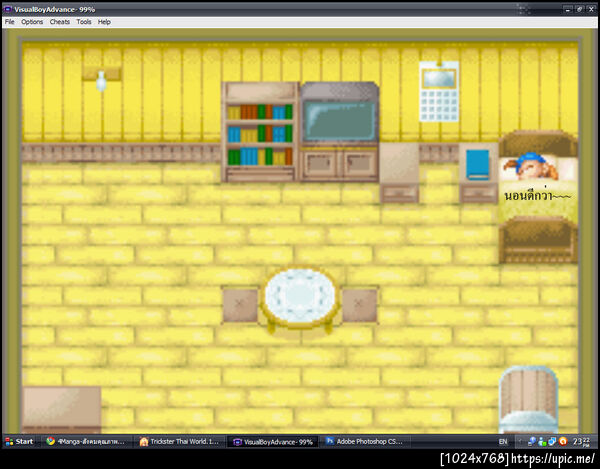Viewport: 600px width, 469px height.
Task: Switch to Trickster Thai World taskbar item
Action: 180,441
